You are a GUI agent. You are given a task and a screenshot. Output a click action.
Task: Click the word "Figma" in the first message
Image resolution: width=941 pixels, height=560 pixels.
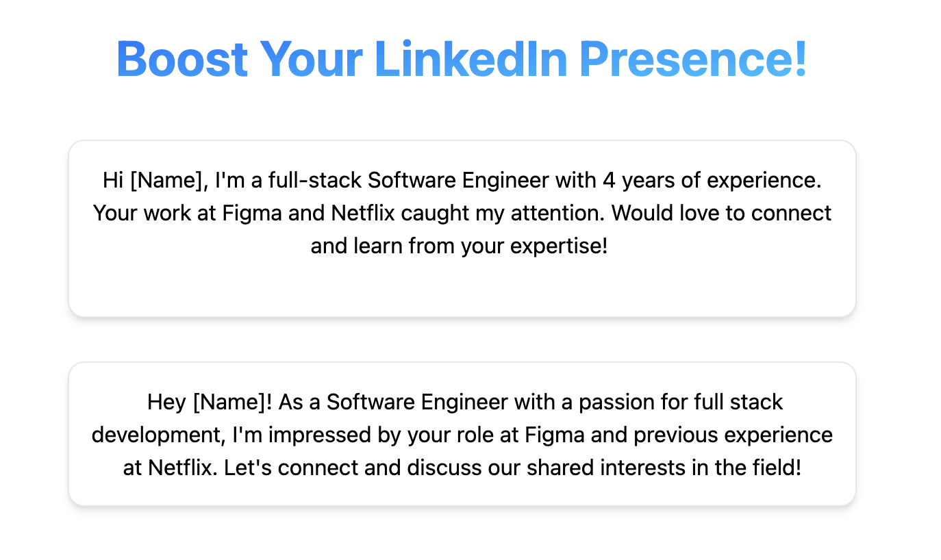[x=251, y=214]
